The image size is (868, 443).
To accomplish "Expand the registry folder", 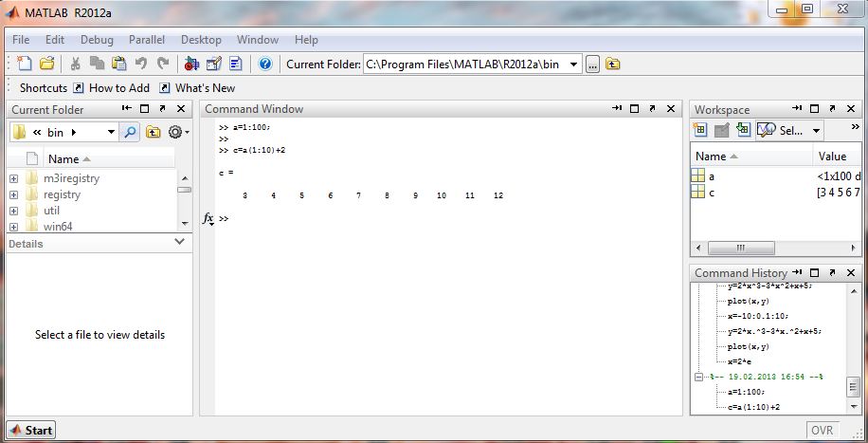I will (x=14, y=194).
